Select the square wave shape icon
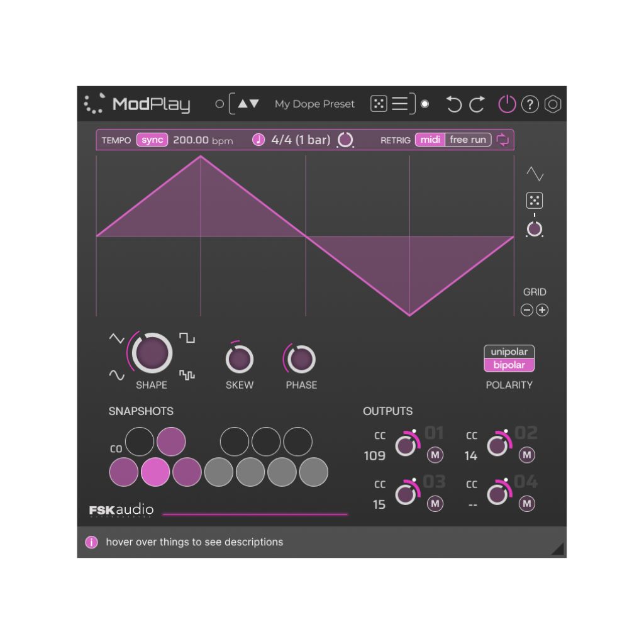Image resolution: width=644 pixels, height=644 pixels. (187, 338)
